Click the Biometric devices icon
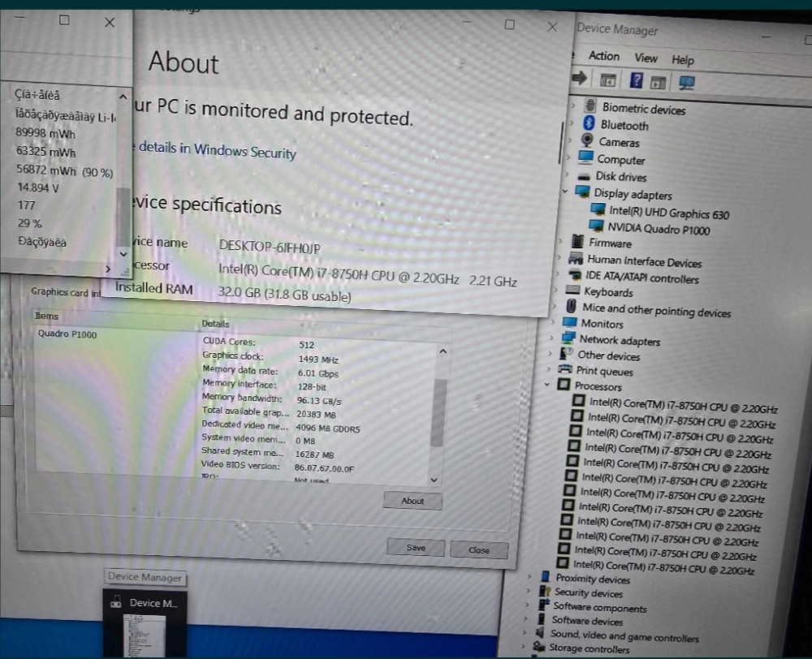 tap(590, 107)
